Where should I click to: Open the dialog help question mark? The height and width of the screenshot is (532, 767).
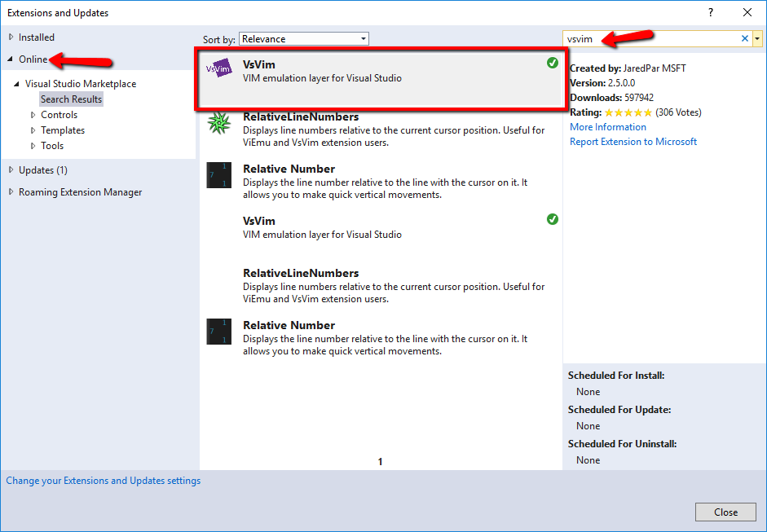(711, 13)
